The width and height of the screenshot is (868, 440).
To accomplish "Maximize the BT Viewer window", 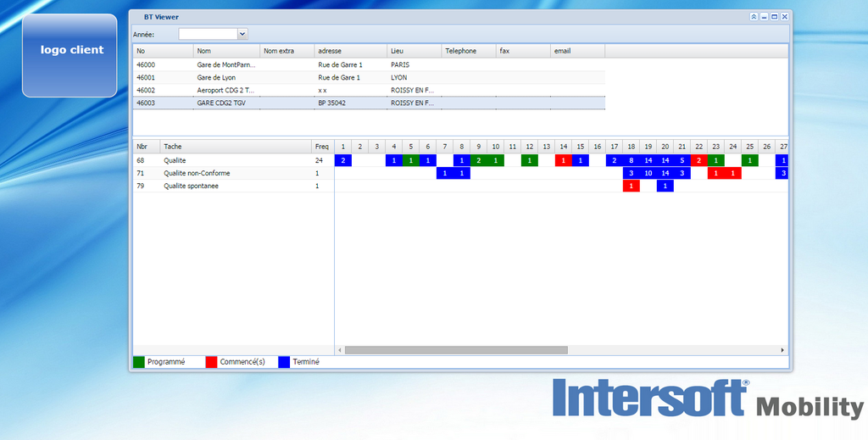I will [x=774, y=17].
